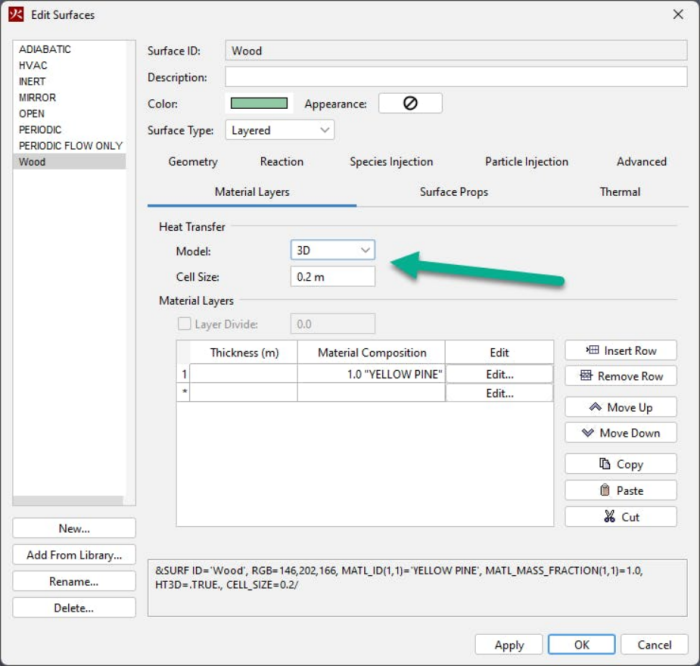Click the Surface ID field

click(x=456, y=50)
